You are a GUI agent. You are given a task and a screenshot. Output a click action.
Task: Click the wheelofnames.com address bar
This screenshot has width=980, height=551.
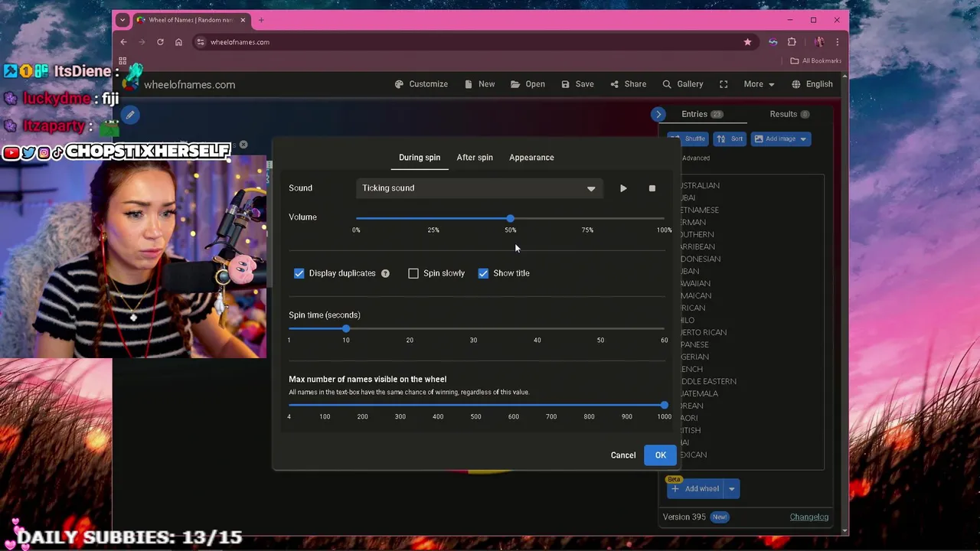[x=475, y=42]
